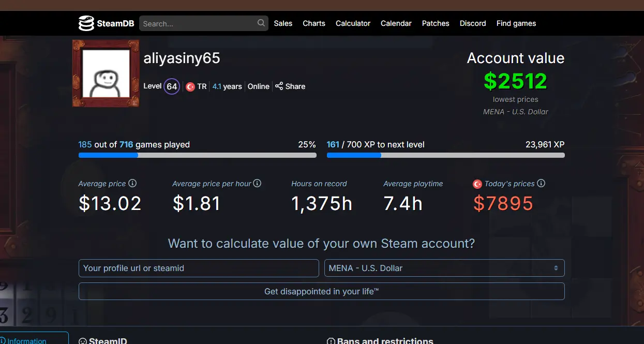Click the lowest prices label

pyautogui.click(x=516, y=99)
